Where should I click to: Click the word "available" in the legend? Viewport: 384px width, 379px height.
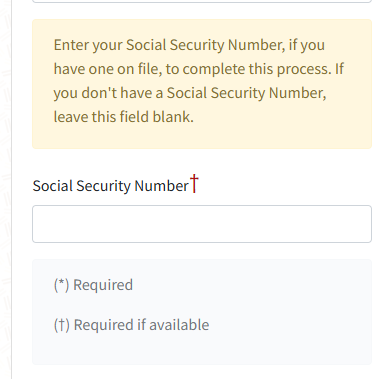click(179, 325)
